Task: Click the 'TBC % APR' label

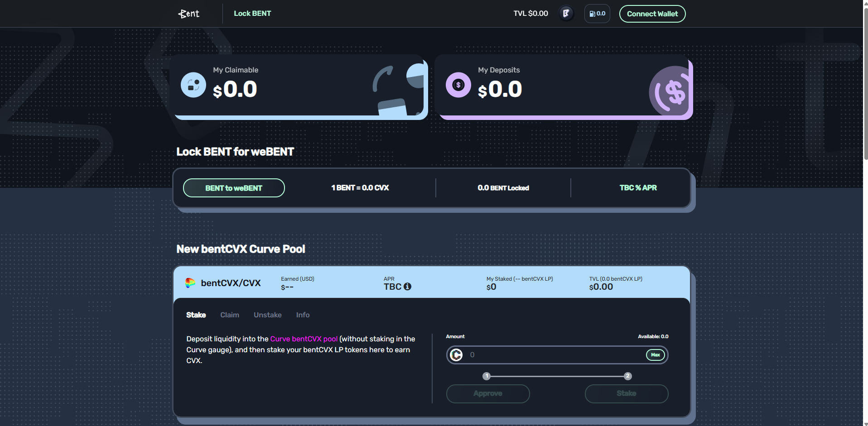Action: [x=638, y=188]
